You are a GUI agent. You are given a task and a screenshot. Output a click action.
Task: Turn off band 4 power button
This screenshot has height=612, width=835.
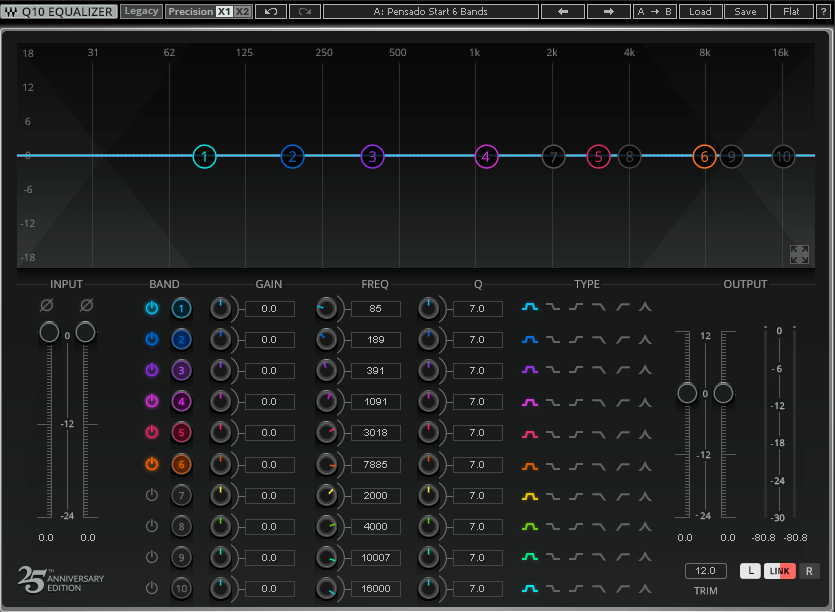152,401
